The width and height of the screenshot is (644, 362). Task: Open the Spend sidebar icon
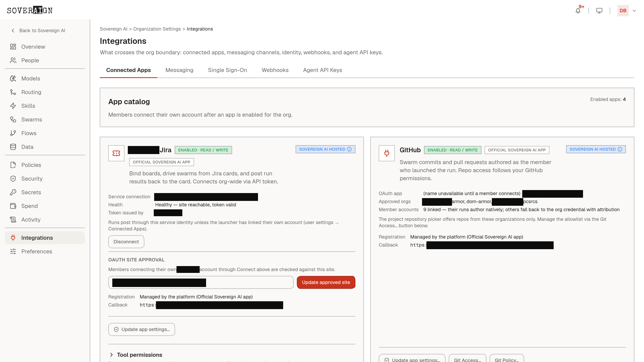[x=13, y=206]
